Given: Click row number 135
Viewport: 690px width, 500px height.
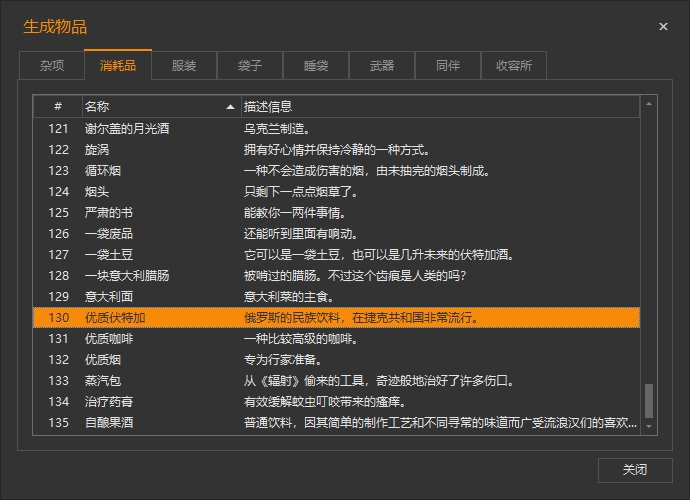Looking at the screenshot, I should (x=59, y=423).
